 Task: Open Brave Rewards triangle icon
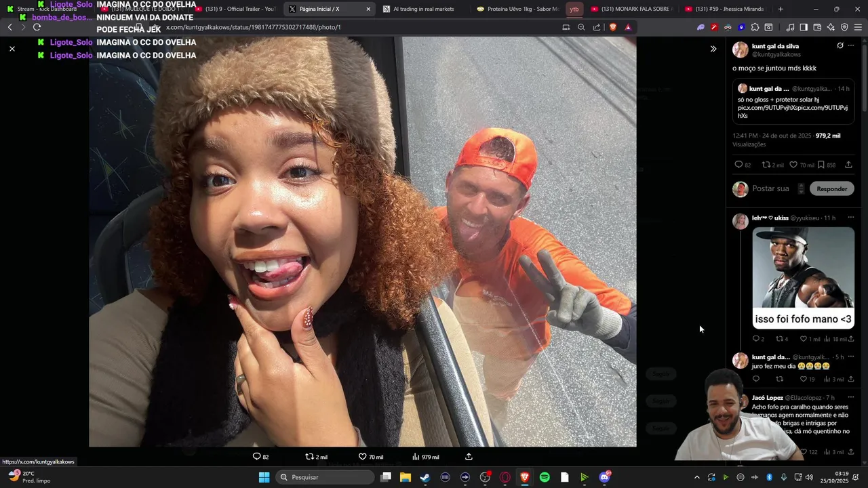[628, 27]
